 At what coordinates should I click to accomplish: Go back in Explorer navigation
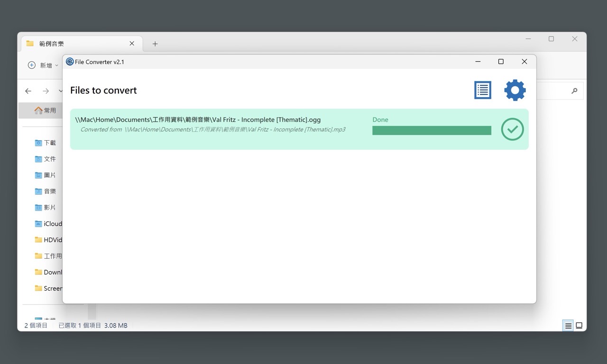pyautogui.click(x=28, y=91)
